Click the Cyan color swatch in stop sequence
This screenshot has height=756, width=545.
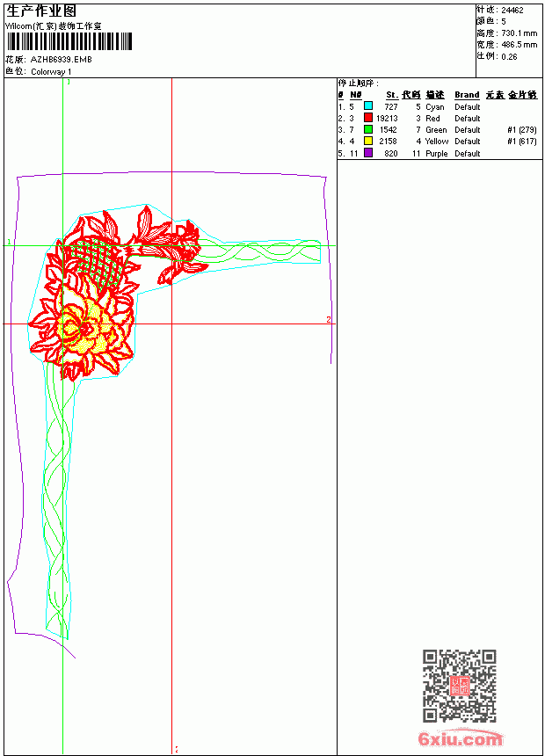pos(368,105)
